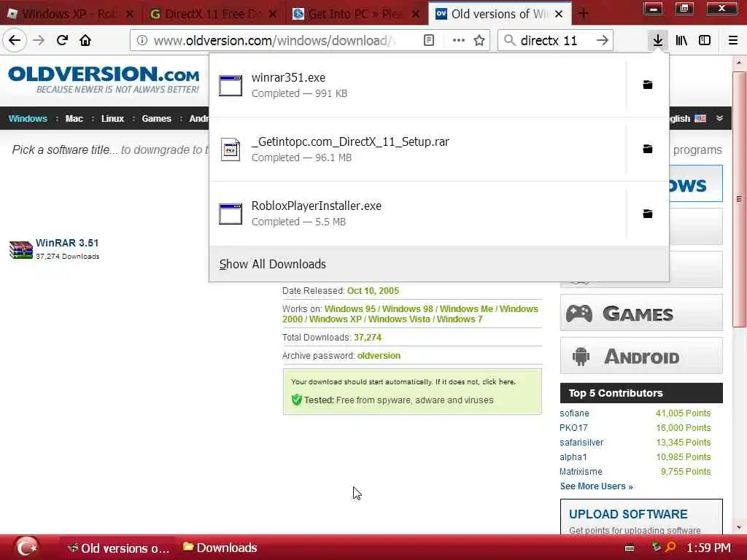Click OLDVERSION.COM logo
Viewport: 747px width, 560px height.
[104, 79]
